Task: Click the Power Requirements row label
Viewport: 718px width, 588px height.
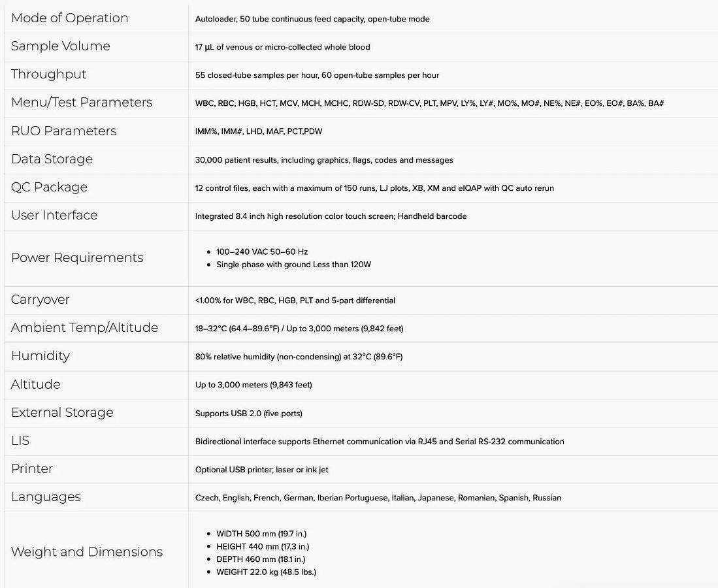Action: click(77, 258)
